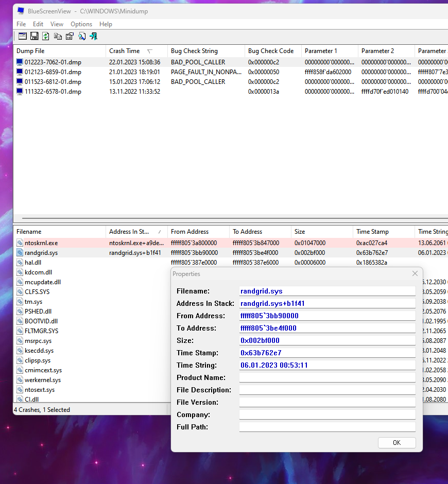Viewport: 448px width, 484px height.
Task: Click From Address field in Properties
Action: 328,316
